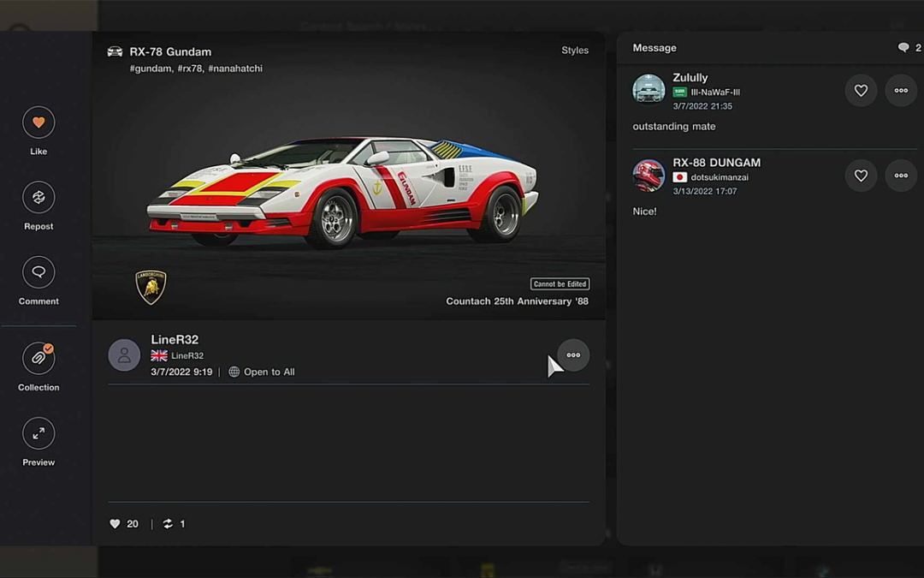
Task: Repost this livery design
Action: click(x=38, y=198)
